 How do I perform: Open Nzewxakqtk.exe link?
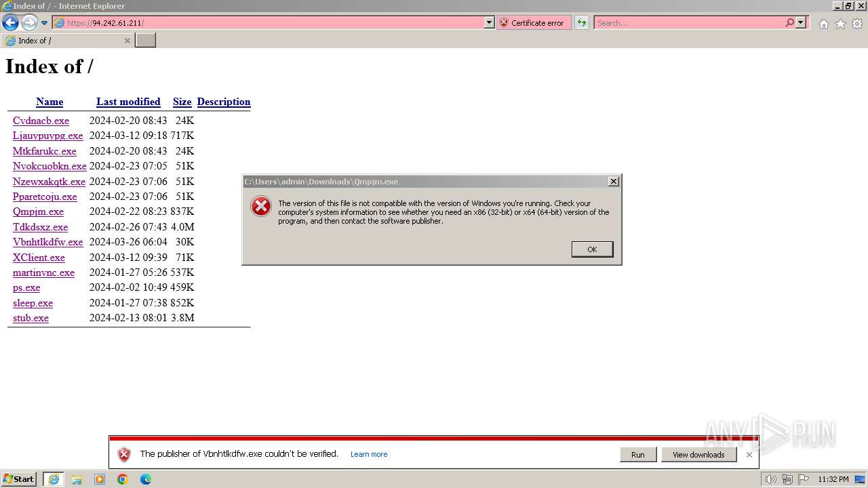49,182
